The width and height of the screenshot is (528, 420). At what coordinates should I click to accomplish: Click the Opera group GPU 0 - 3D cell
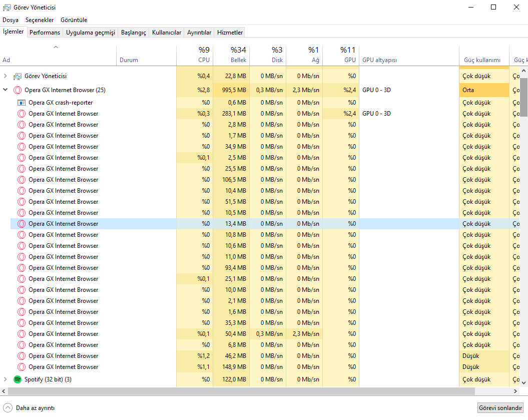409,90
